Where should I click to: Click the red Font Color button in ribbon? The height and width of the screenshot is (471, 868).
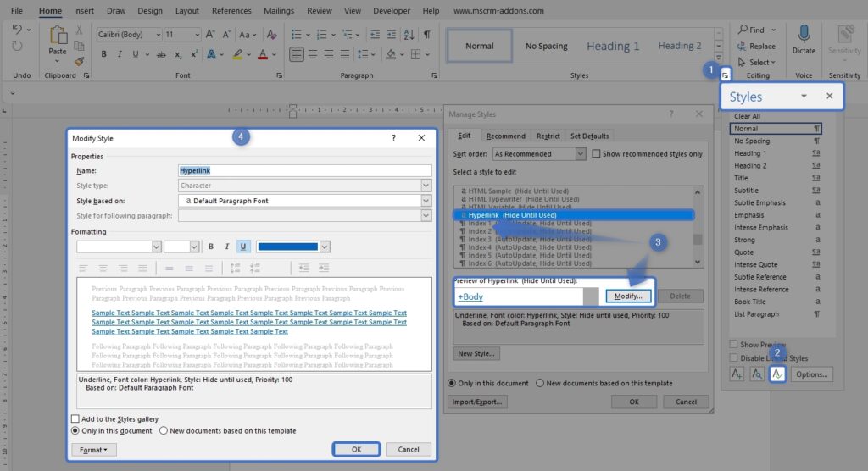tap(263, 54)
